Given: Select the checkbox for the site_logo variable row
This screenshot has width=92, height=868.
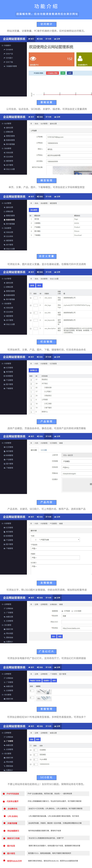Looking at the screenshot, I should (x=31, y=305).
